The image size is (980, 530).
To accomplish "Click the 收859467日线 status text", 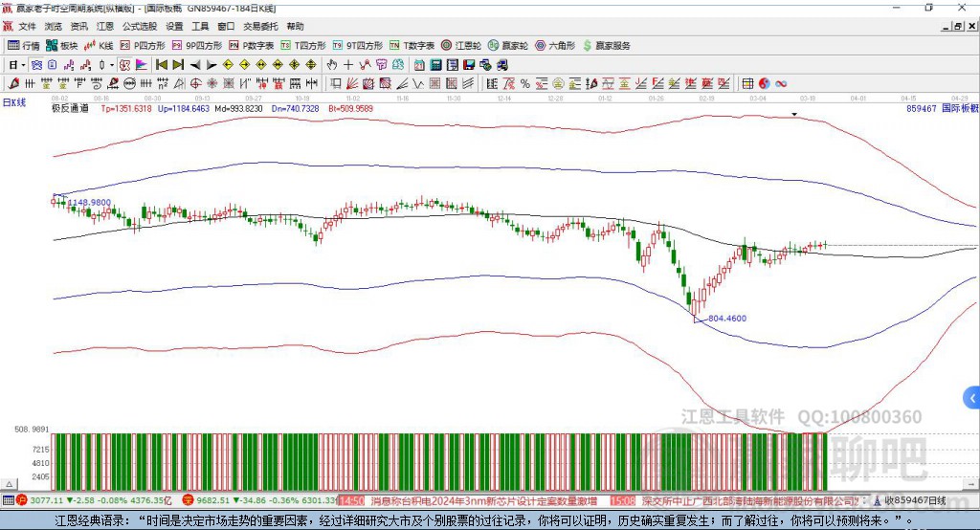I will [x=915, y=500].
